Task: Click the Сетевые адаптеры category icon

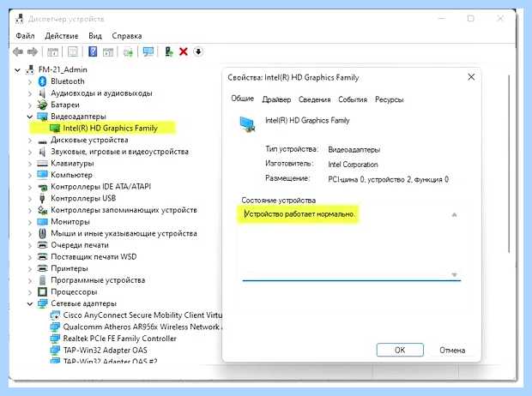Action: click(x=42, y=303)
